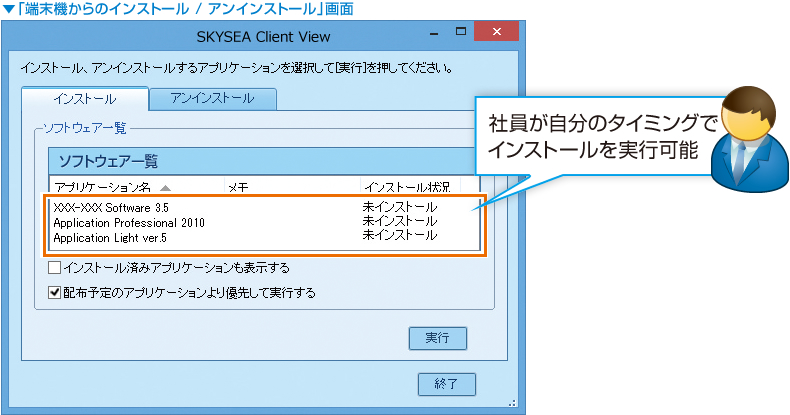Select XXX-XXX Software 3.5 row

click(265, 208)
